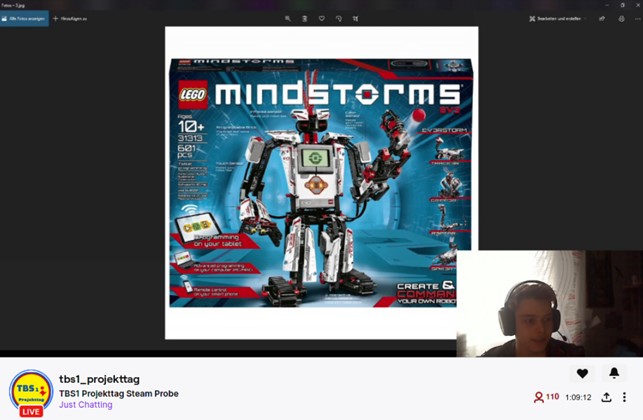The width and height of the screenshot is (643, 420).
Task: Click the delete trash icon in Photos toolbar
Action: coord(305,18)
